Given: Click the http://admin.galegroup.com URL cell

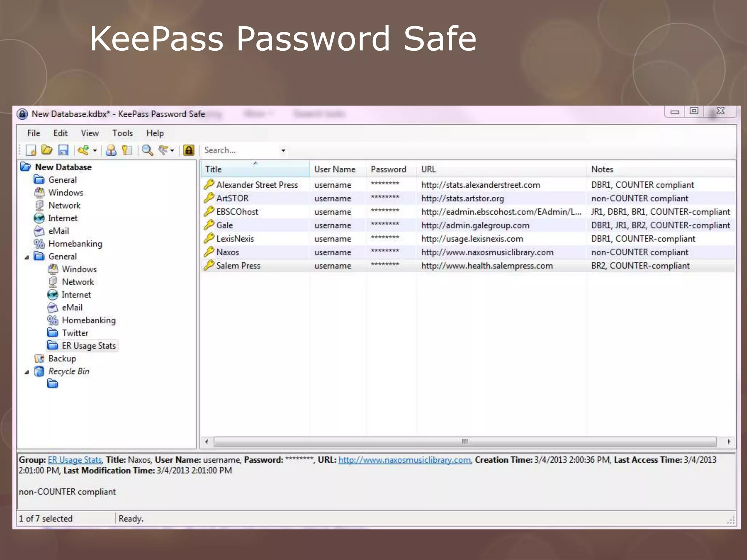Looking at the screenshot, I should [x=475, y=225].
